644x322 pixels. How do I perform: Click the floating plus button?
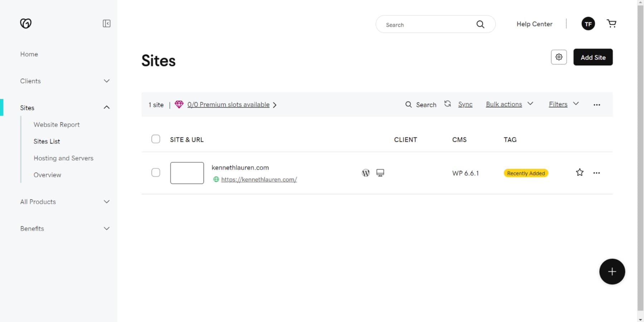tap(612, 272)
